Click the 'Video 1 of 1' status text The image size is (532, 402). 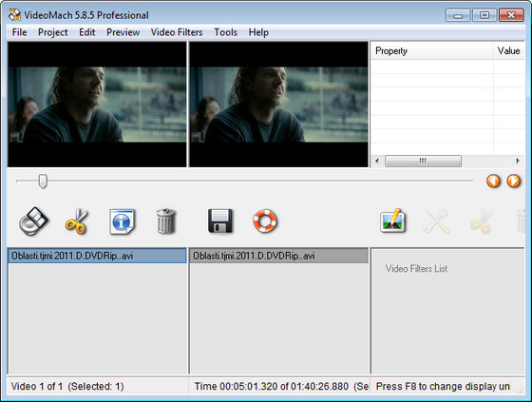pos(37,387)
